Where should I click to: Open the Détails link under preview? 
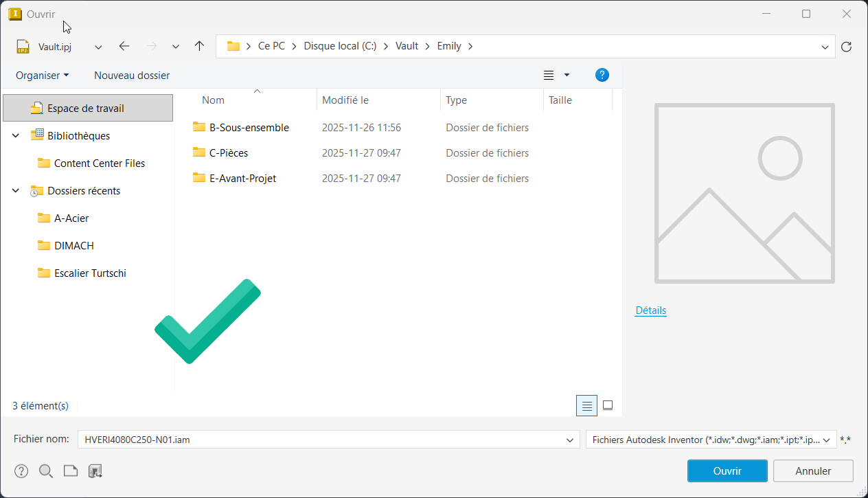(x=650, y=310)
